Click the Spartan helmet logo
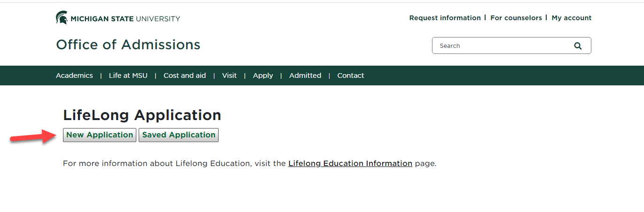 [x=62, y=18]
